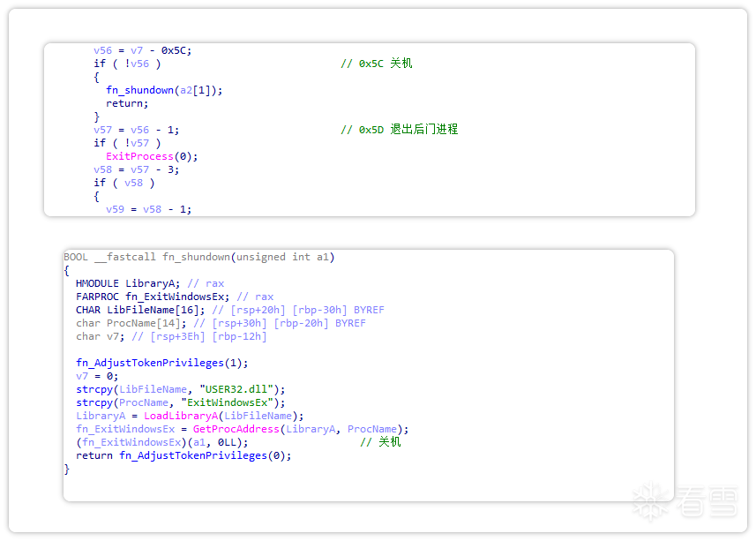The height and width of the screenshot is (541, 756).
Task: Click the declaration 'HMODULE LibraryA;'
Action: click(x=128, y=283)
